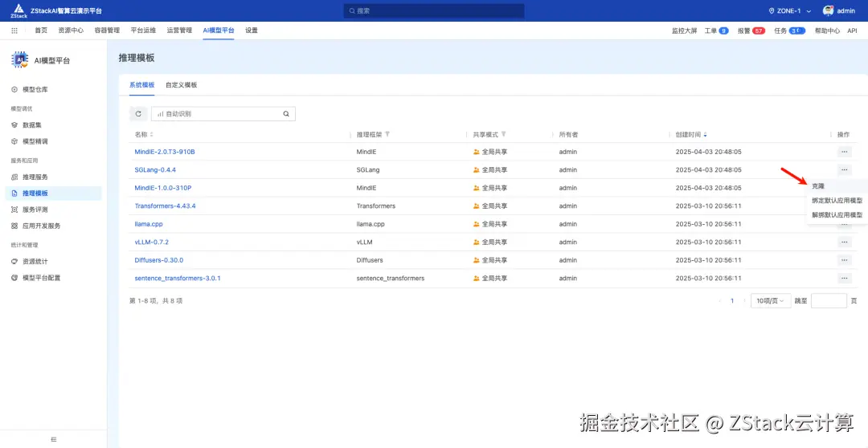Open actions menu for Diffusers-0.30.0 row
The height and width of the screenshot is (448, 868).
coord(844,260)
